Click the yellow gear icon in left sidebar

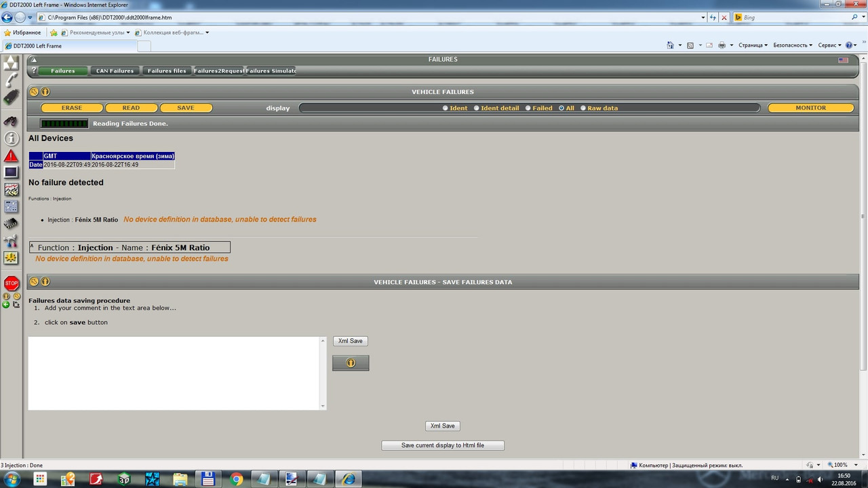tap(11, 258)
